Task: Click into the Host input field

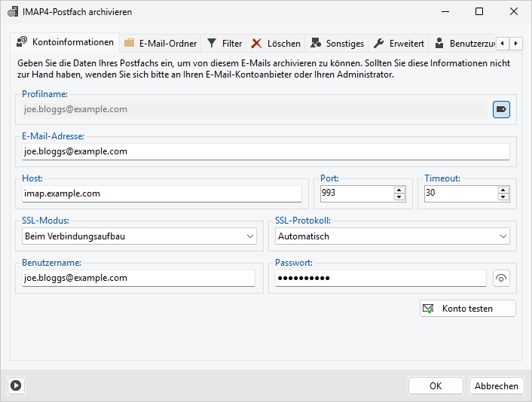Action: tap(162, 193)
